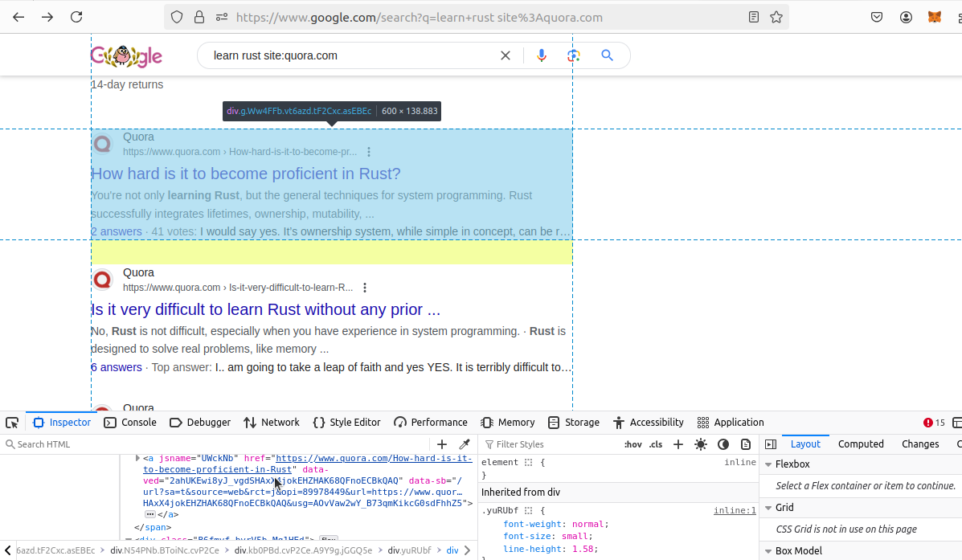Open the Inspector tab
Screen dimensions: 962x560
[62, 423]
